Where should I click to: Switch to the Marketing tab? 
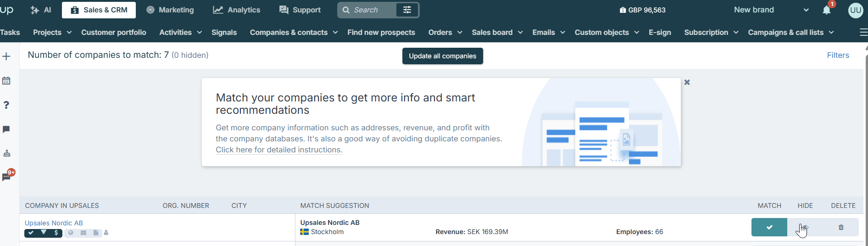click(x=170, y=10)
